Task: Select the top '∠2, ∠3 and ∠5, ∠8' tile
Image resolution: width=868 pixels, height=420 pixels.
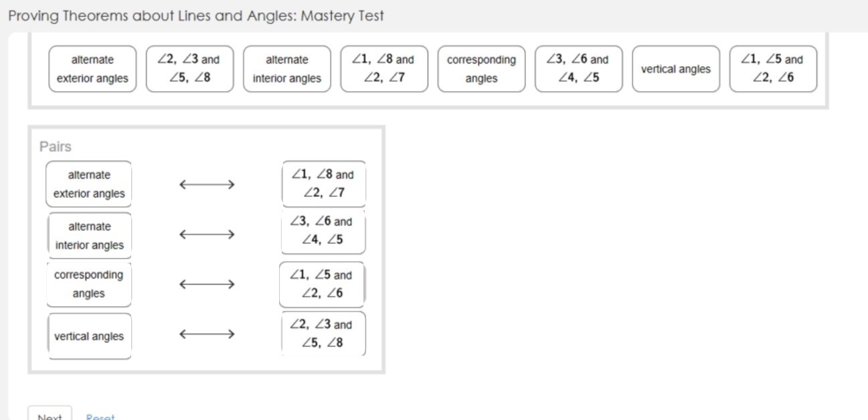Action: point(189,69)
